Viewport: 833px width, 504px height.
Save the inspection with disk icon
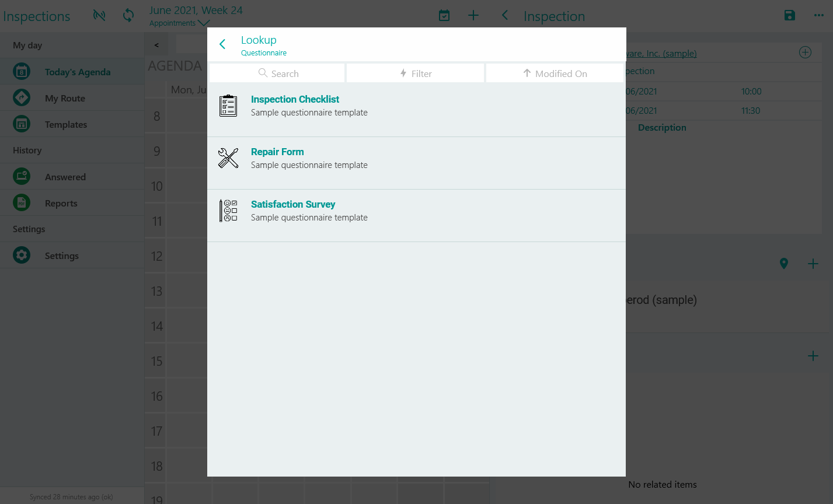(x=790, y=16)
